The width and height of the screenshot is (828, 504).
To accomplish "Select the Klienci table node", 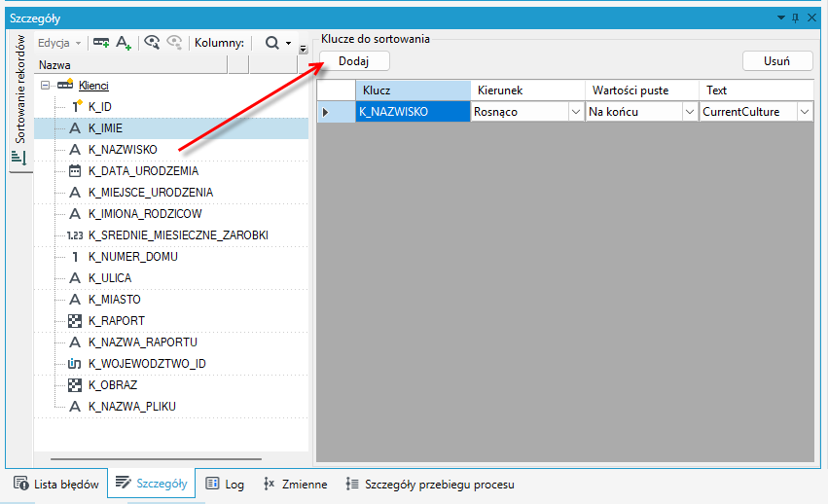I will 93,85.
